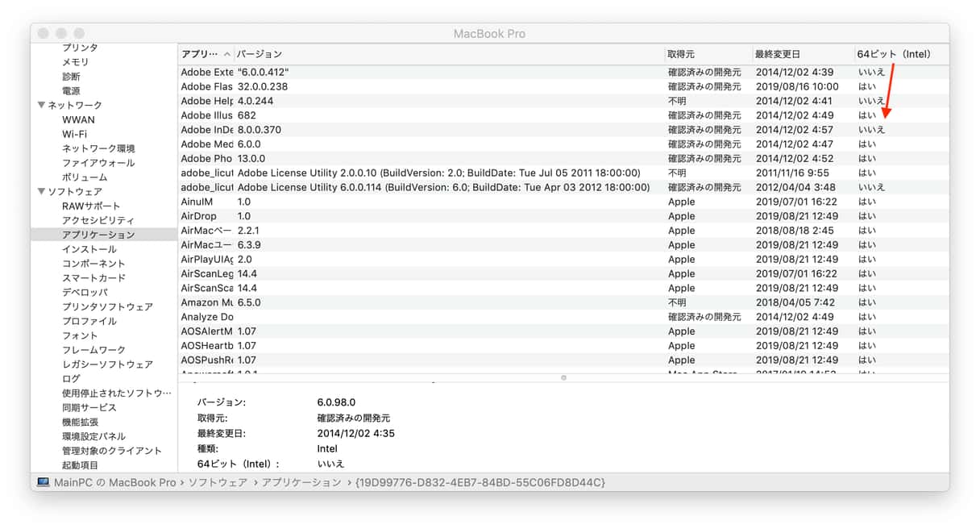Click version value 6.0.98.0 in details pane
Viewport: 980px width, 529px height.
click(336, 402)
